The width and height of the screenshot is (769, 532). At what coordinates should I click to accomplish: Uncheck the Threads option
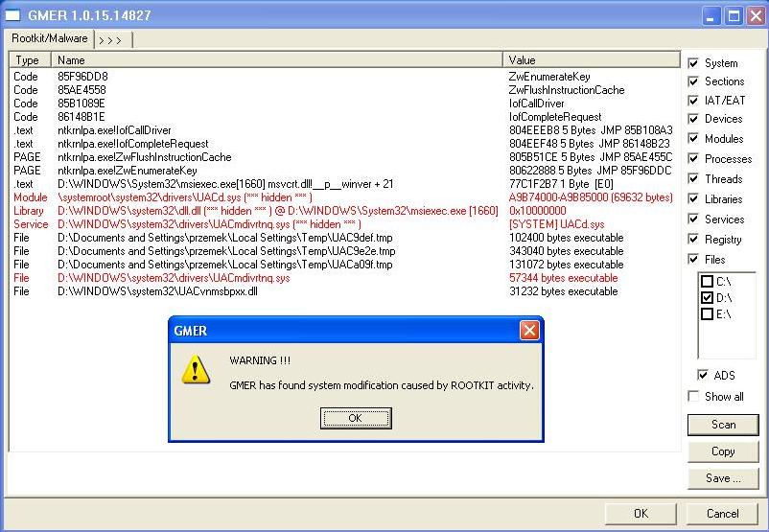[x=693, y=179]
